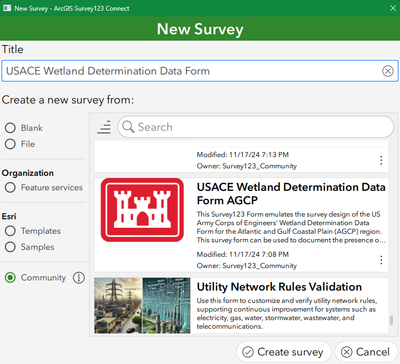Click the survey list vertical scrollbar

391,320
